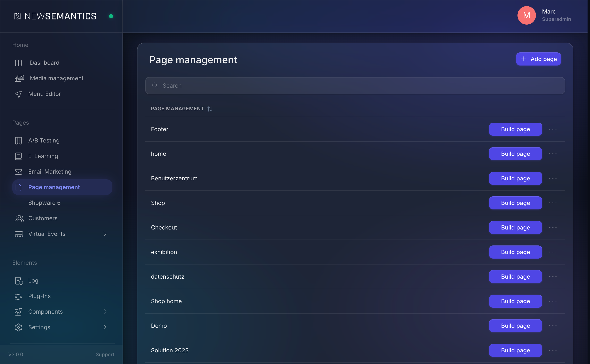Viewport: 590px width, 364px height.
Task: Select A/B Testing menu item
Action: pyautogui.click(x=62, y=141)
